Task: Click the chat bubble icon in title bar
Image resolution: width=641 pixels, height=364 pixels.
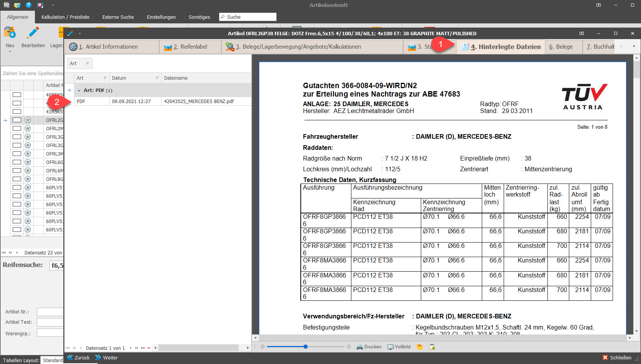Action: tap(7, 5)
